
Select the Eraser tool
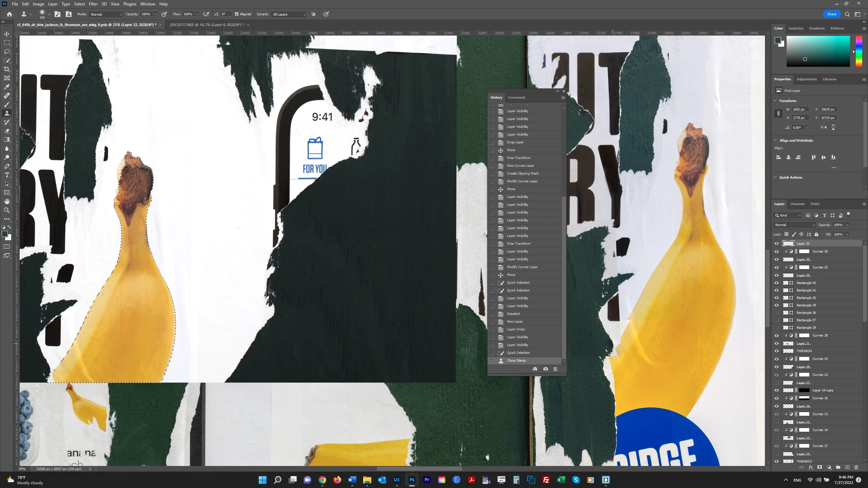(7, 131)
